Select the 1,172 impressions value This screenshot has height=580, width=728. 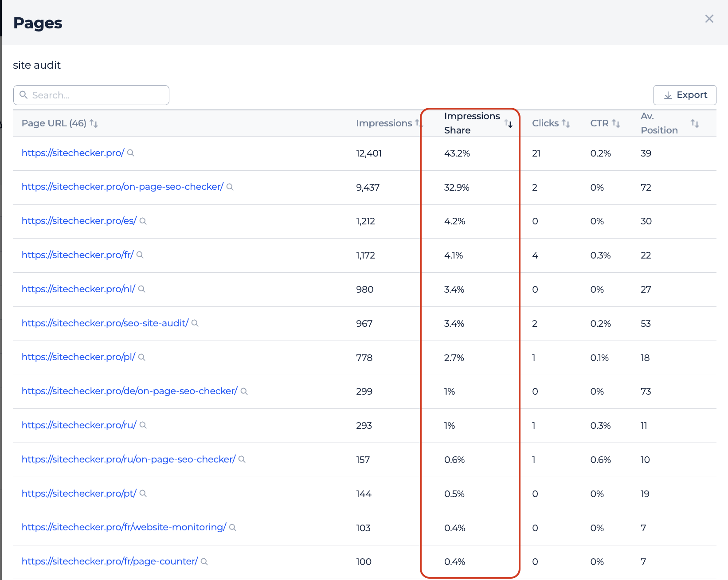366,255
